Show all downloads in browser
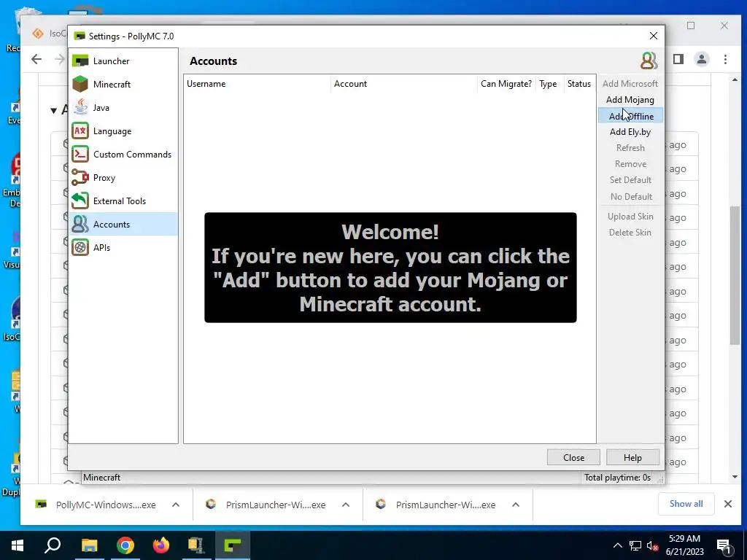This screenshot has width=747, height=560. point(686,504)
